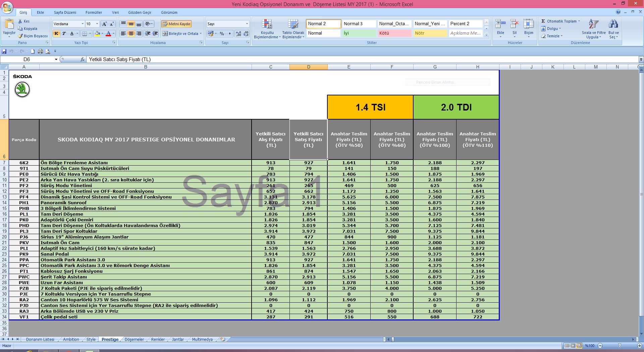This screenshot has width=644, height=352.
Task: Open print preview from quick access toolbar
Action: [48, 51]
